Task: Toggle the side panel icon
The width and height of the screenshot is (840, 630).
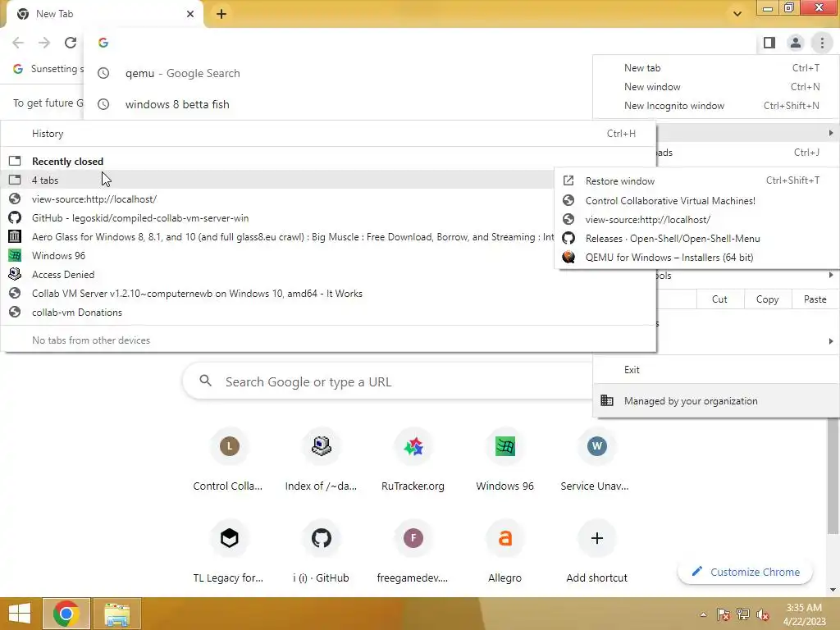Action: (x=769, y=43)
